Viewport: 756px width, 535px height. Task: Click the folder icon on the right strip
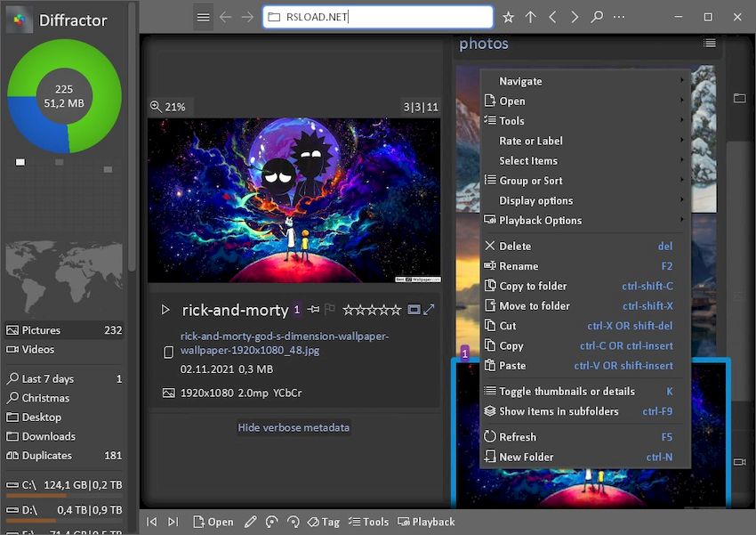(740, 99)
